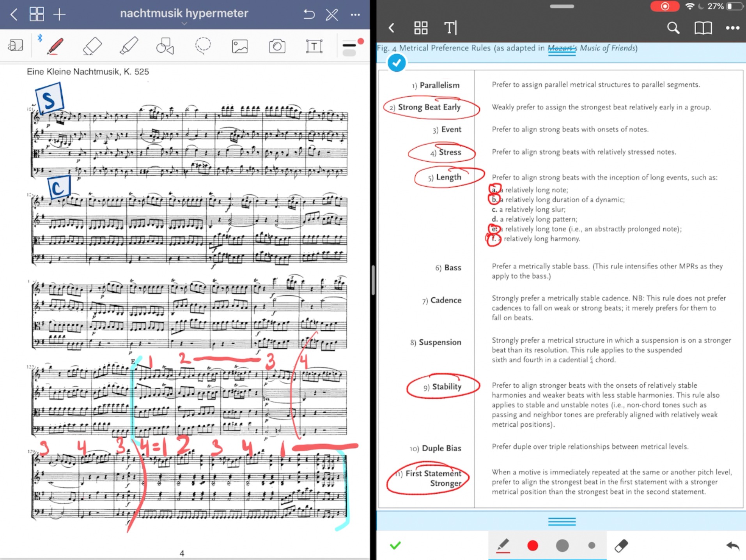746x560 pixels.
Task: Choose the red ink color
Action: [x=533, y=546]
